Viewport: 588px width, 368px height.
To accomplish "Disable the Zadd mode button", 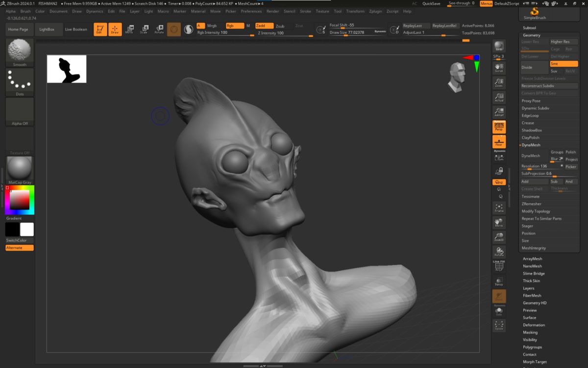I will pyautogui.click(x=264, y=26).
